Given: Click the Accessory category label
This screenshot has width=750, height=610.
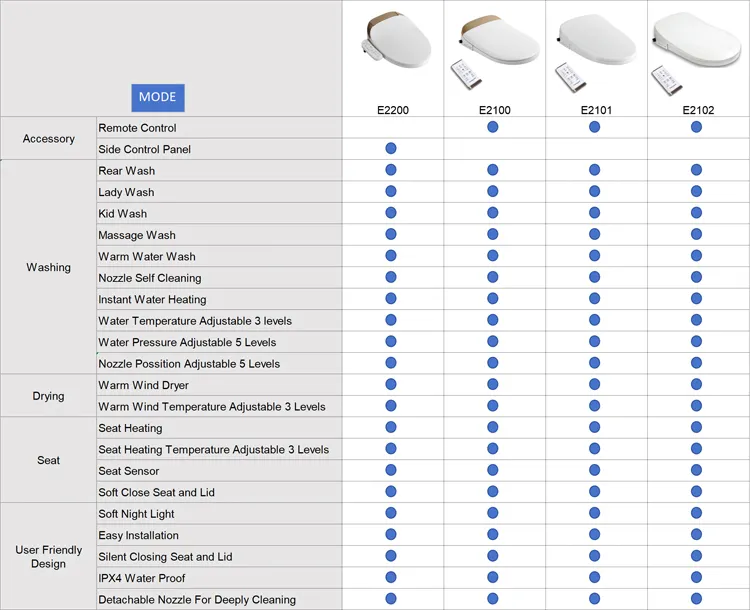Looking at the screenshot, I should coord(48,138).
